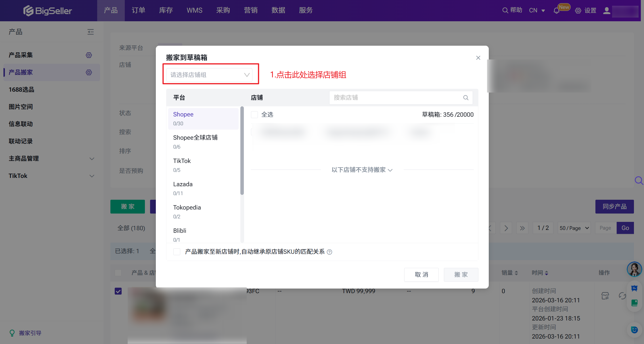Click help question icon beside SKU option

(330, 252)
